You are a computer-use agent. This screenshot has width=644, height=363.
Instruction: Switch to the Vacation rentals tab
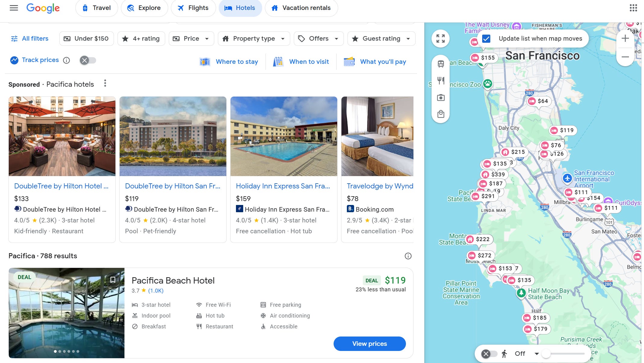(x=301, y=8)
